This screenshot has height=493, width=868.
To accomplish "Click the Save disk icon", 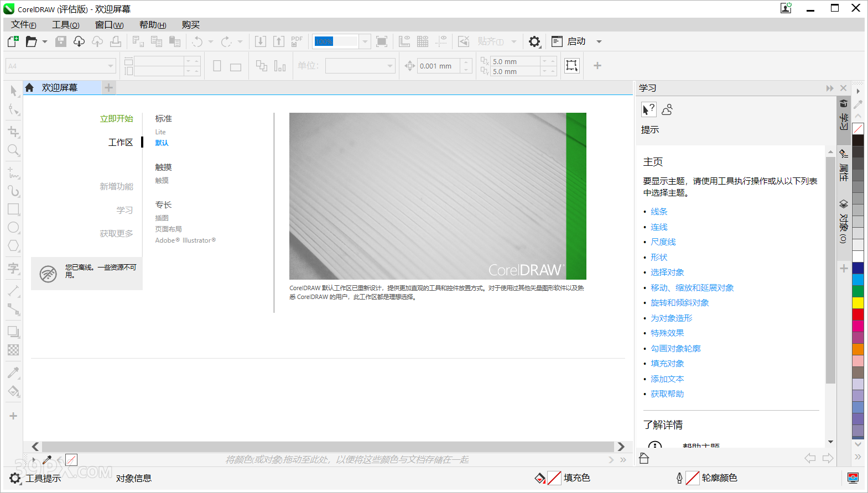I will pyautogui.click(x=61, y=41).
